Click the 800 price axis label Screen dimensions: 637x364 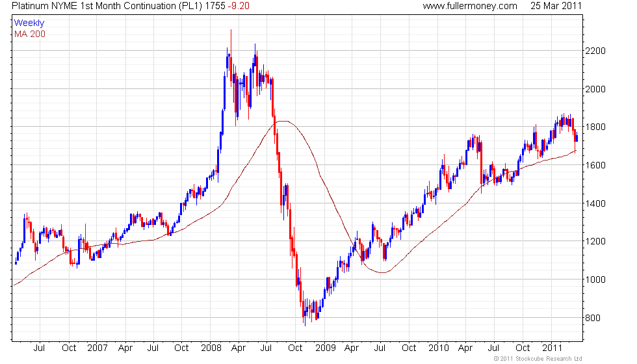(593, 318)
